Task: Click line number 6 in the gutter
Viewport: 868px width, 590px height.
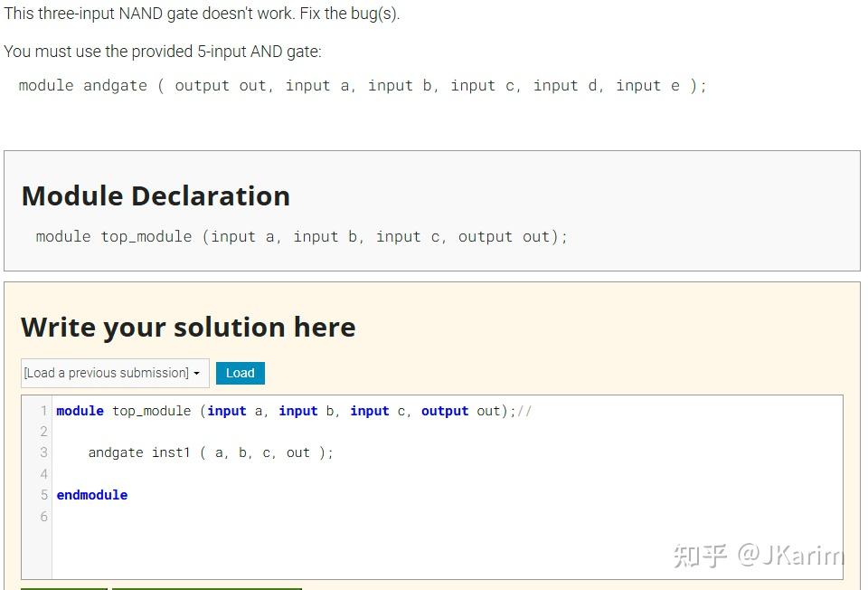Action: tap(43, 516)
